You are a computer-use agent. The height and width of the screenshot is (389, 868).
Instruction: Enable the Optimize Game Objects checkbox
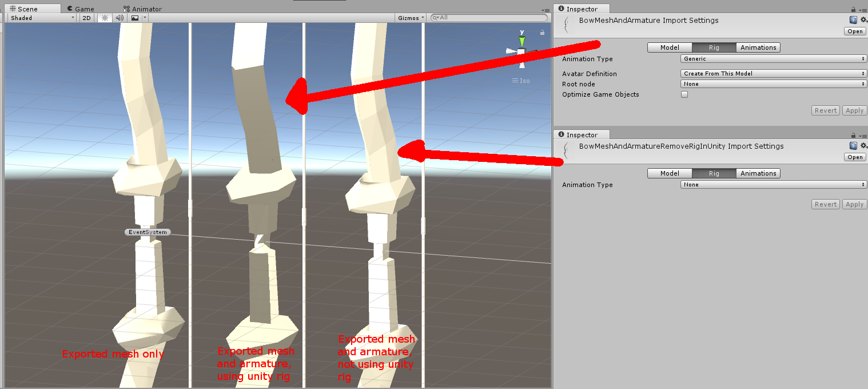click(x=684, y=94)
